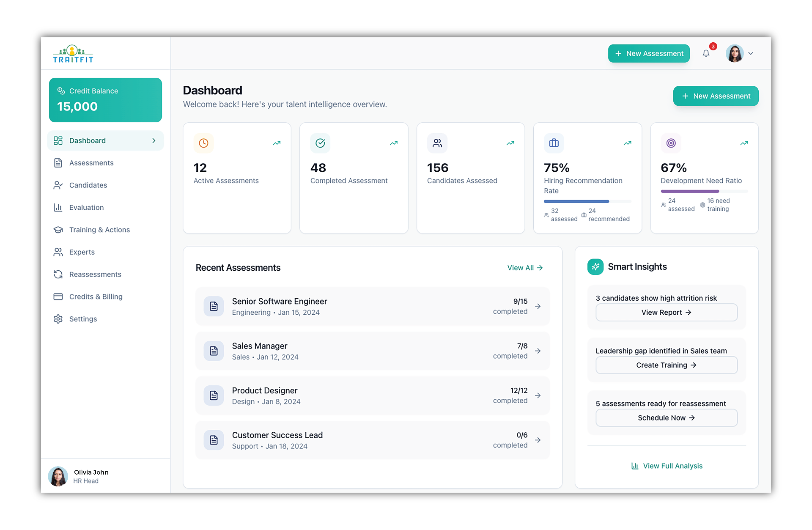Open View All recent assessments link

525,268
